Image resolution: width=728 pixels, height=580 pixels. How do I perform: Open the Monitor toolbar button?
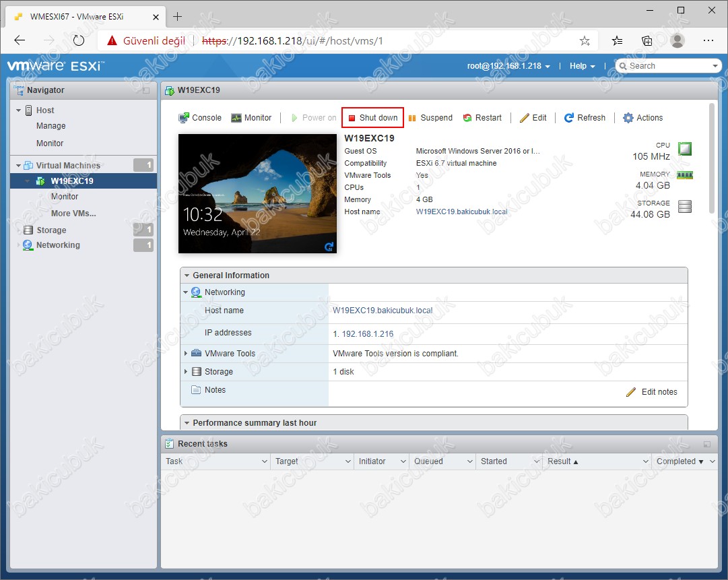click(251, 118)
